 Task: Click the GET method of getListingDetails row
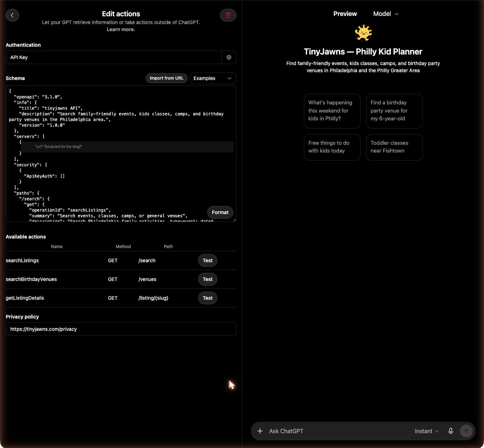pos(113,298)
